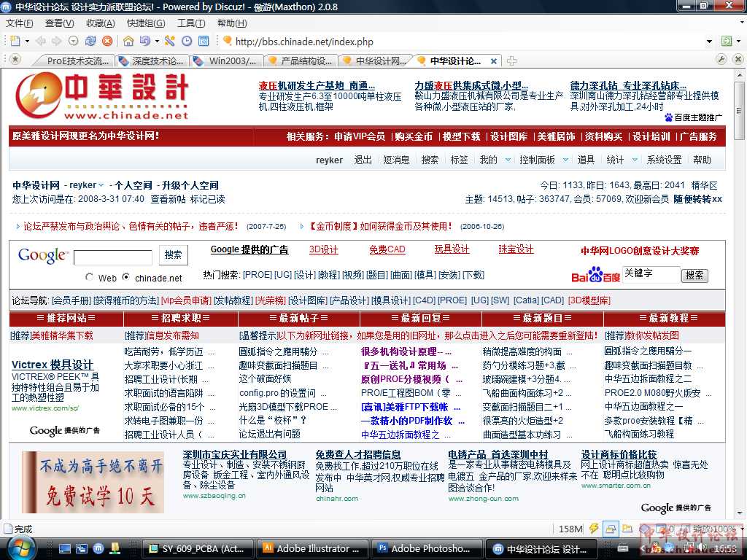Image resolution: width=747 pixels, height=560 pixels.
Task: Open the 短消息 link
Action: coord(396,160)
